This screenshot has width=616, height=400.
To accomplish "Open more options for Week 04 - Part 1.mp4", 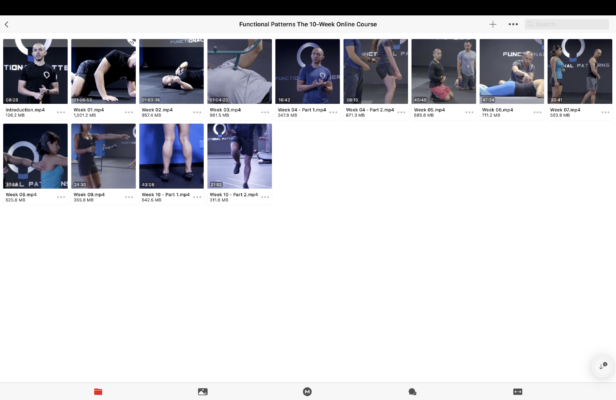I will [x=333, y=112].
